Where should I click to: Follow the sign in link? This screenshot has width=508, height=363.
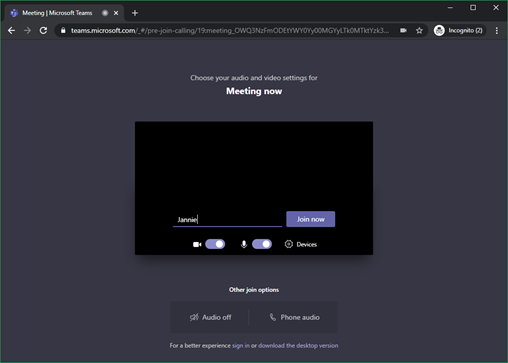pyautogui.click(x=241, y=346)
